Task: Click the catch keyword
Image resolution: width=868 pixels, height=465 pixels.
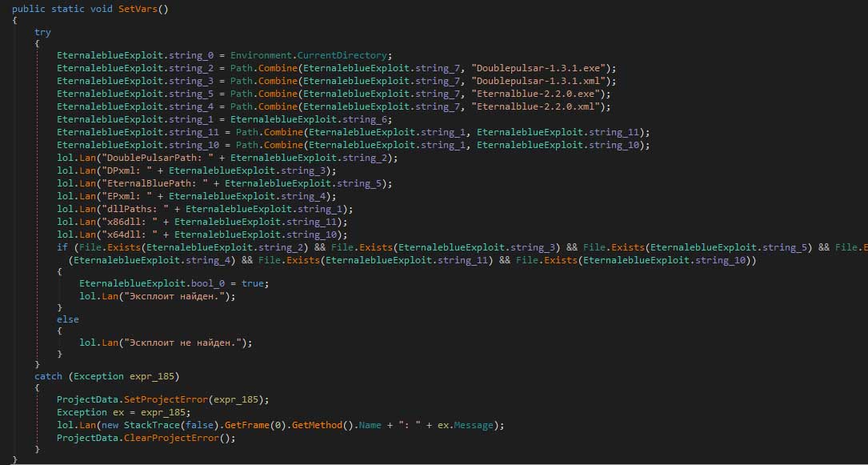Action: pyautogui.click(x=48, y=376)
